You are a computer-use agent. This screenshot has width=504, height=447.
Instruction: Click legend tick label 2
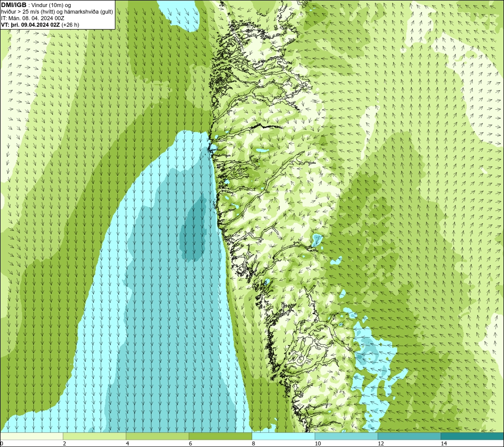coord(65,443)
